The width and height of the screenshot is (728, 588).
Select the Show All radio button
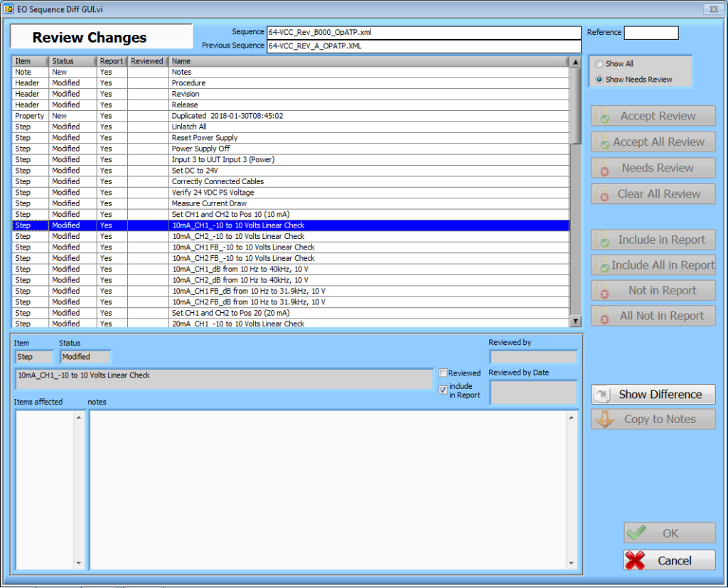600,63
